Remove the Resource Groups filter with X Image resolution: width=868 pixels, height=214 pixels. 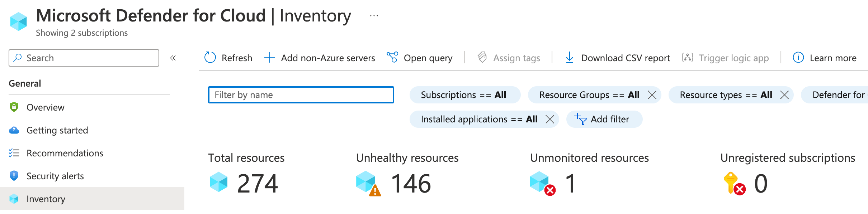pyautogui.click(x=652, y=95)
